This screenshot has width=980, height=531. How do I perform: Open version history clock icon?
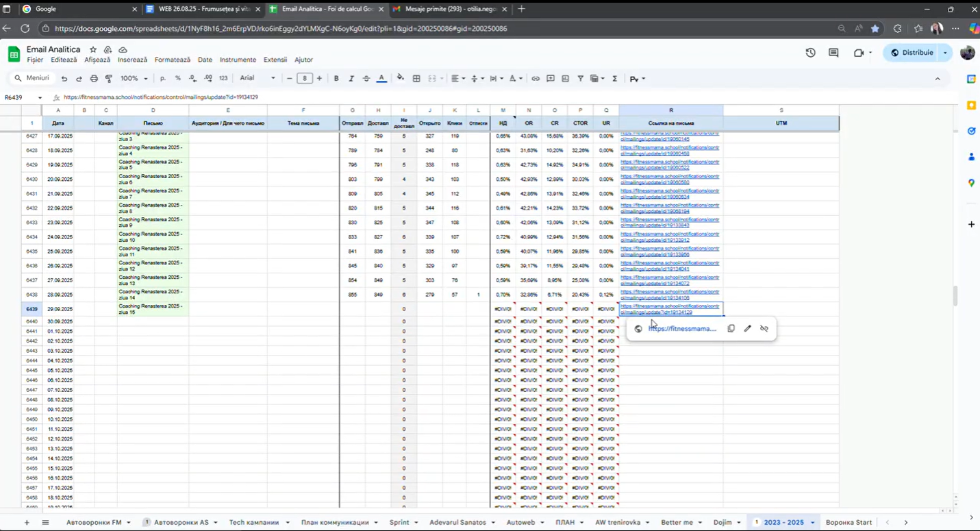[x=810, y=53]
